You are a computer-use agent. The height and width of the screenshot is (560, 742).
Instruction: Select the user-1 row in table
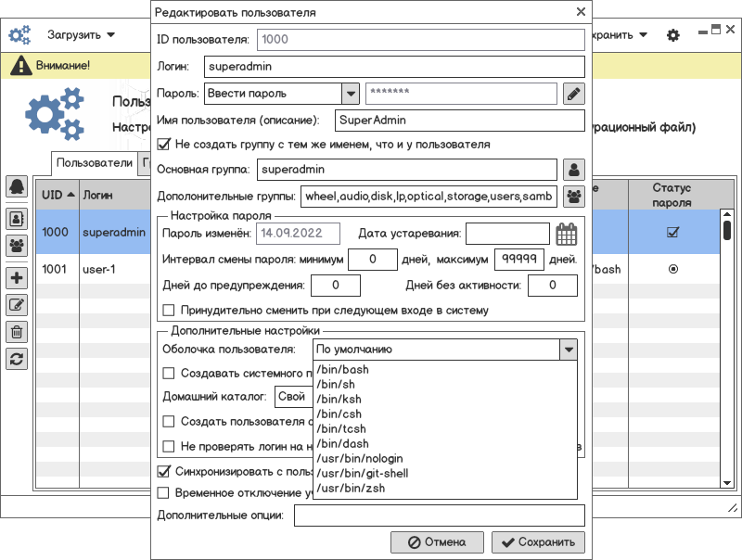coord(94,269)
